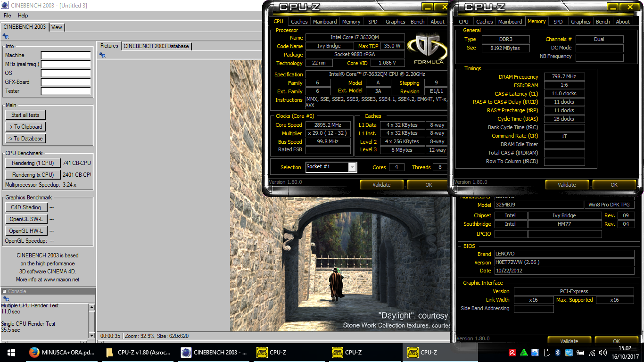
Task: Run Rendering (x CPU) benchmark
Action: tap(33, 175)
